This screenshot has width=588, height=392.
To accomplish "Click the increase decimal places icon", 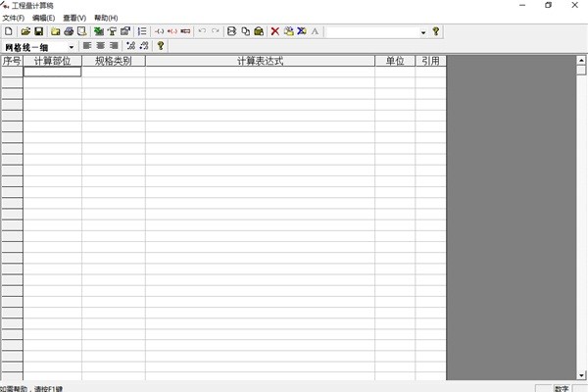I will 130,46.
